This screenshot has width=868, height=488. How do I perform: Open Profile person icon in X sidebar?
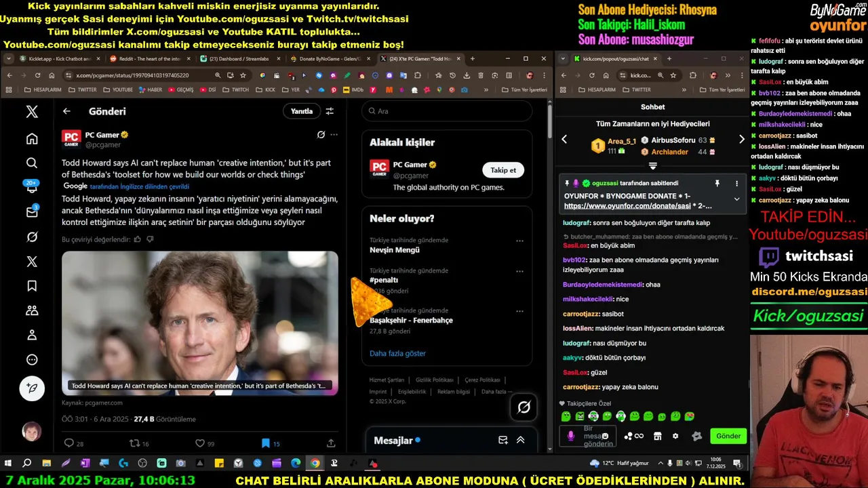[32, 335]
